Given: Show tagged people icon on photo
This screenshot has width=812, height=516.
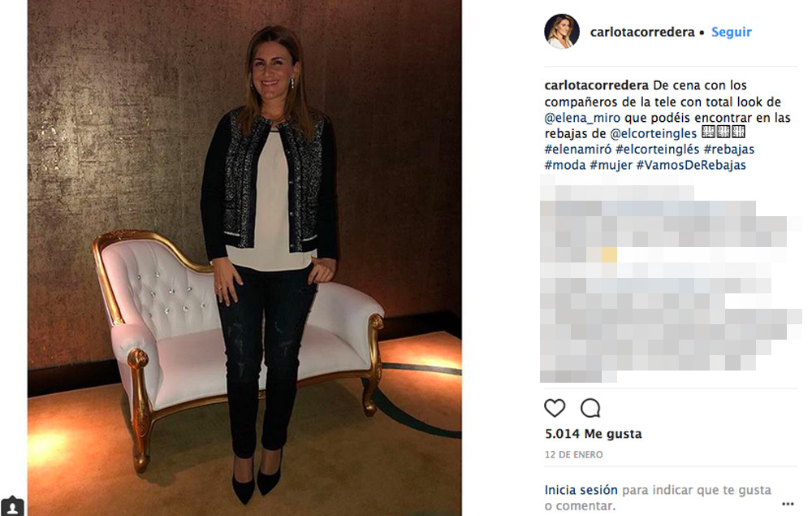Looking at the screenshot, I should 12,507.
